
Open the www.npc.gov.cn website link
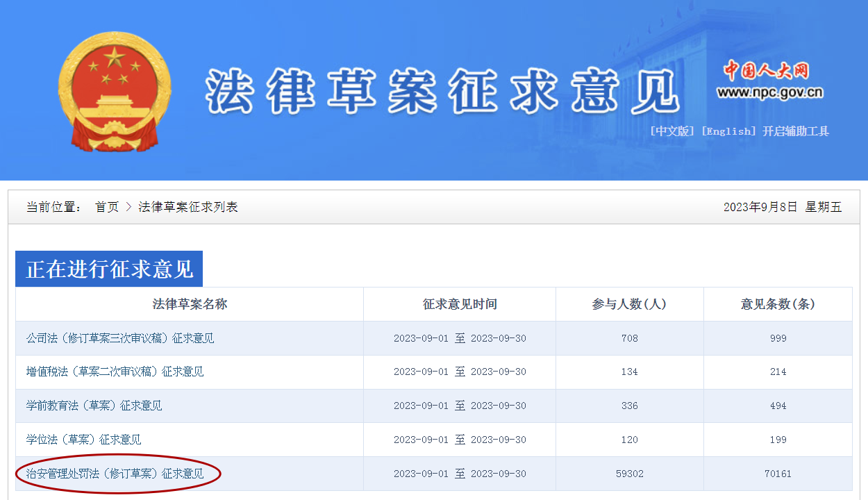(x=769, y=92)
